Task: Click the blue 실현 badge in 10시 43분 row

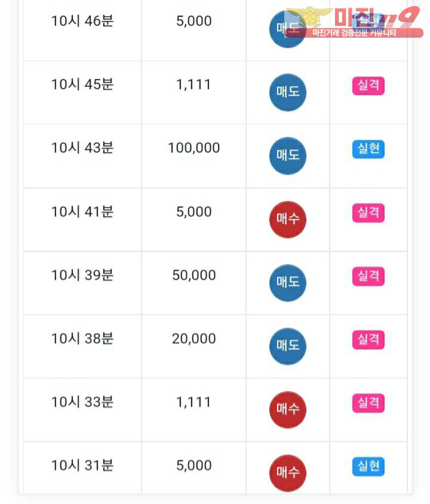Action: 368,149
